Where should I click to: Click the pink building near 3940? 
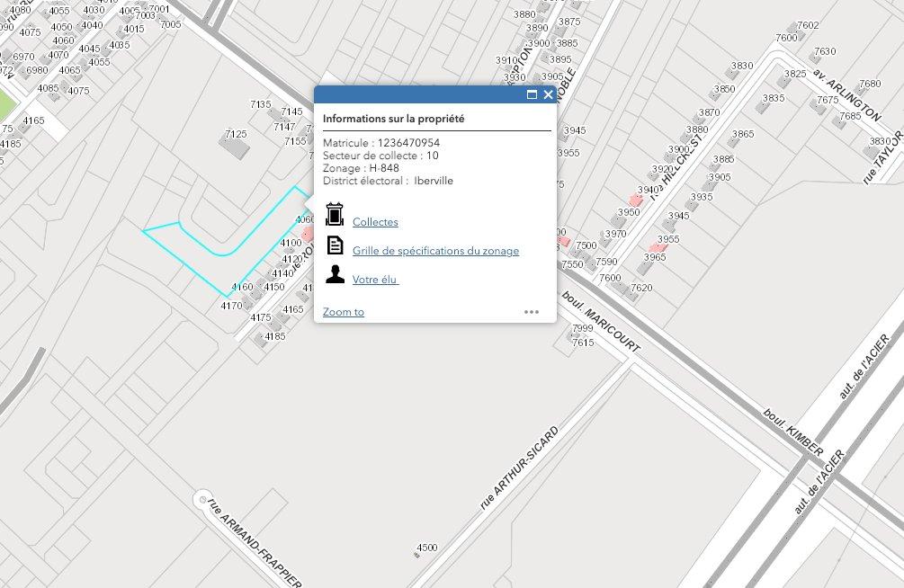tap(636, 200)
